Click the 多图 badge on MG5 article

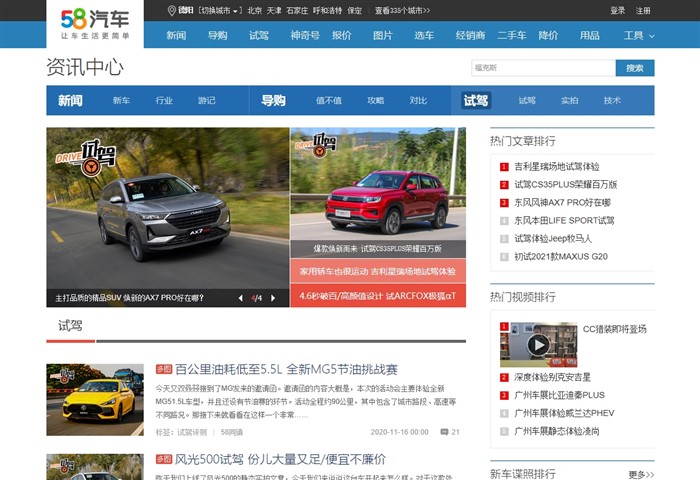coord(164,369)
